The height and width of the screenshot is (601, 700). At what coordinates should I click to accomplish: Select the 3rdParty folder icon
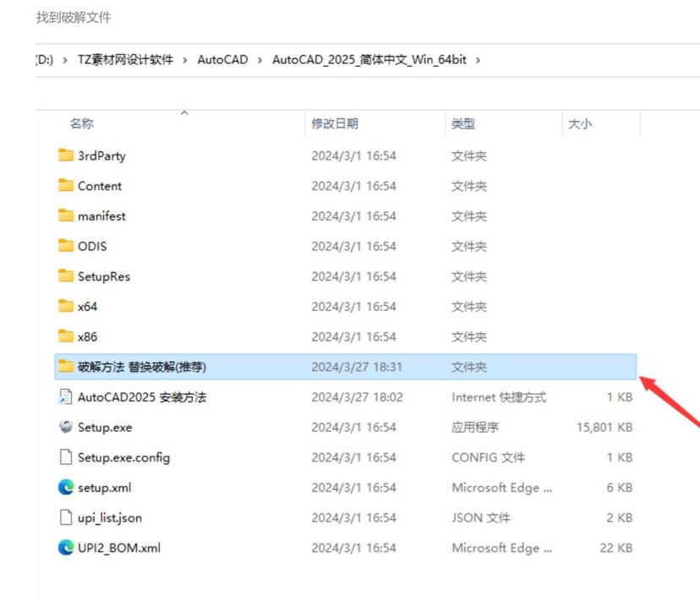(66, 156)
